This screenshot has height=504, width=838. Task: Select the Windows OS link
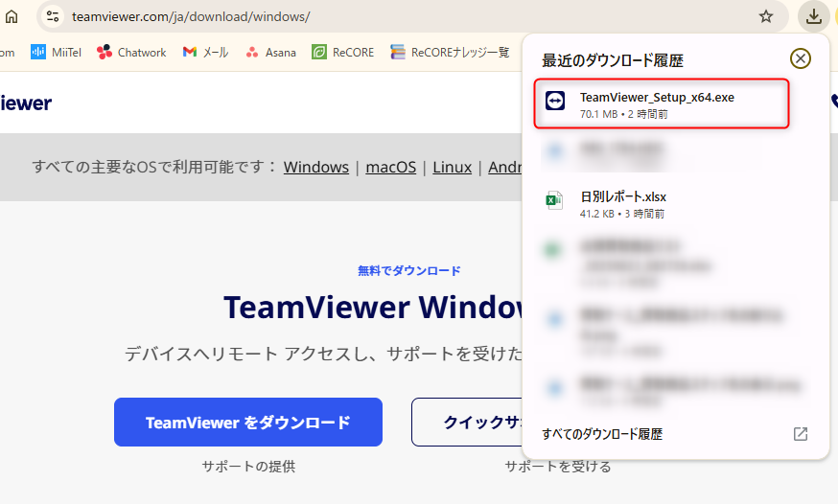(x=315, y=167)
